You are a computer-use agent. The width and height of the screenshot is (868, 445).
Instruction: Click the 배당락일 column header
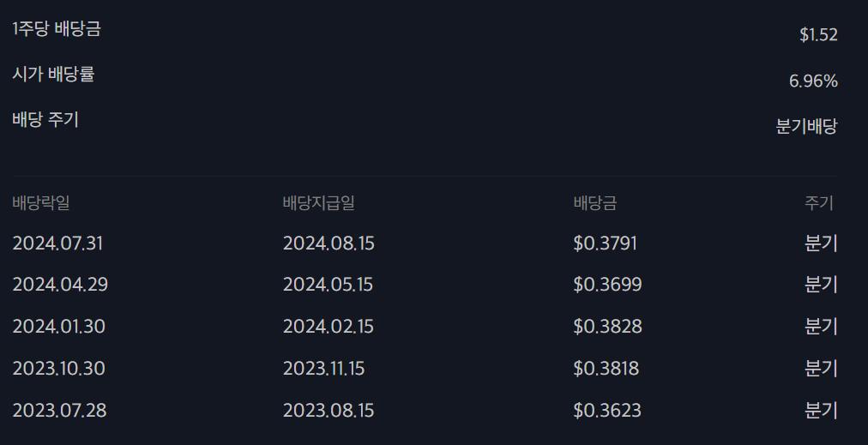click(x=41, y=202)
